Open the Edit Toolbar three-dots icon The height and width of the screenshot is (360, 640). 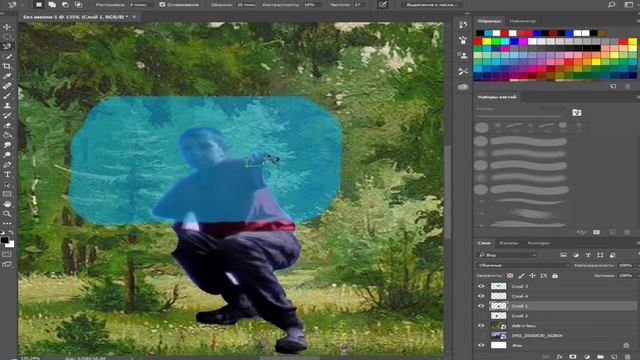point(7,223)
